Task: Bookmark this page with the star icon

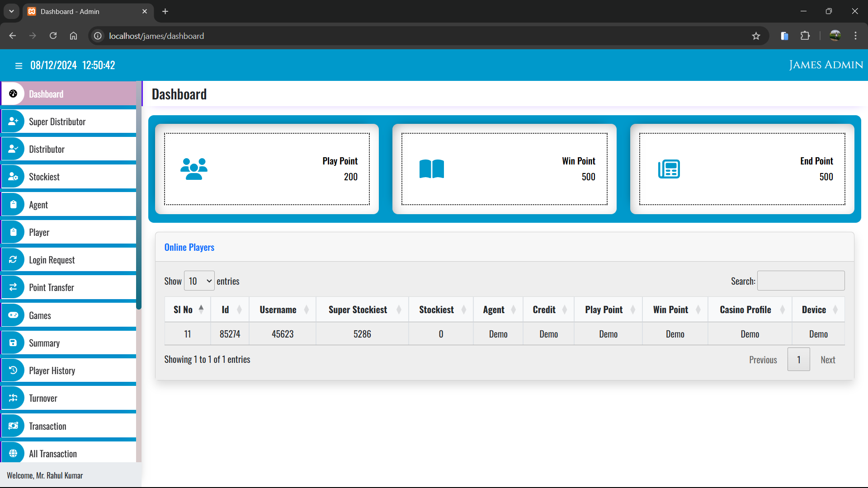Action: [x=756, y=36]
